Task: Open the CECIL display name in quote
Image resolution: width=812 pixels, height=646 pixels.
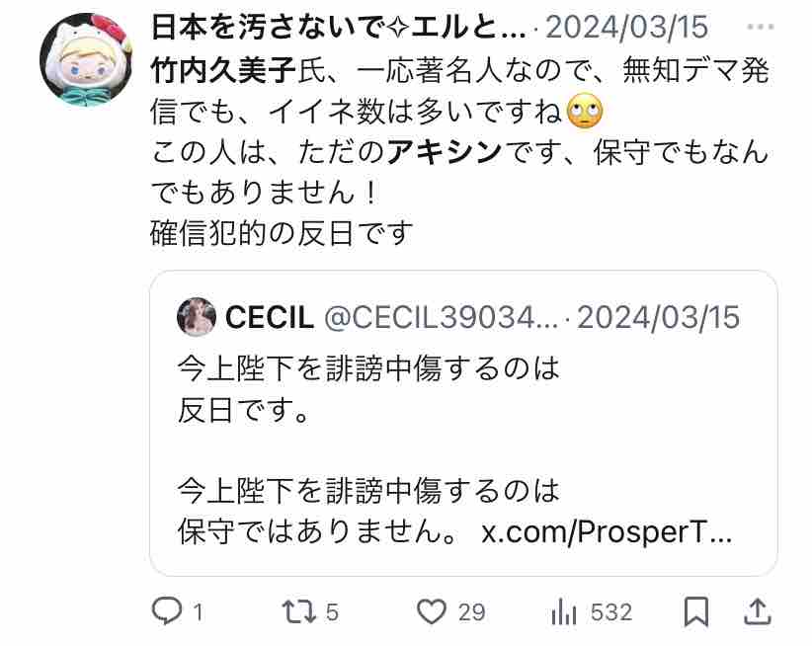Action: tap(270, 317)
